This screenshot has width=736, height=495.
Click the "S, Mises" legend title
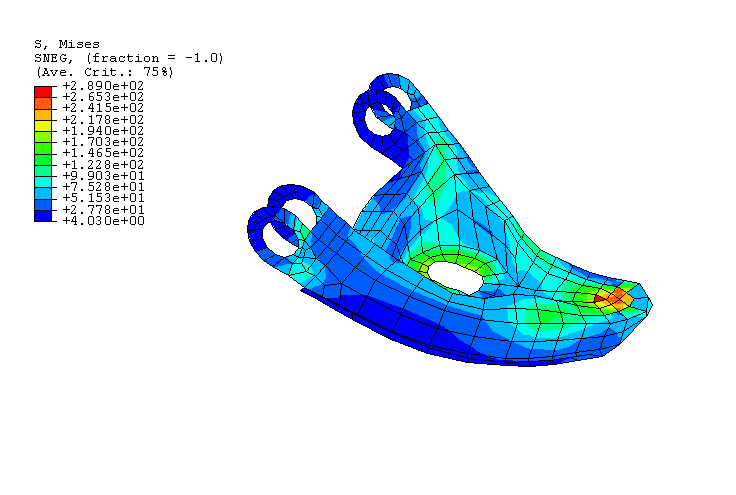[67, 44]
